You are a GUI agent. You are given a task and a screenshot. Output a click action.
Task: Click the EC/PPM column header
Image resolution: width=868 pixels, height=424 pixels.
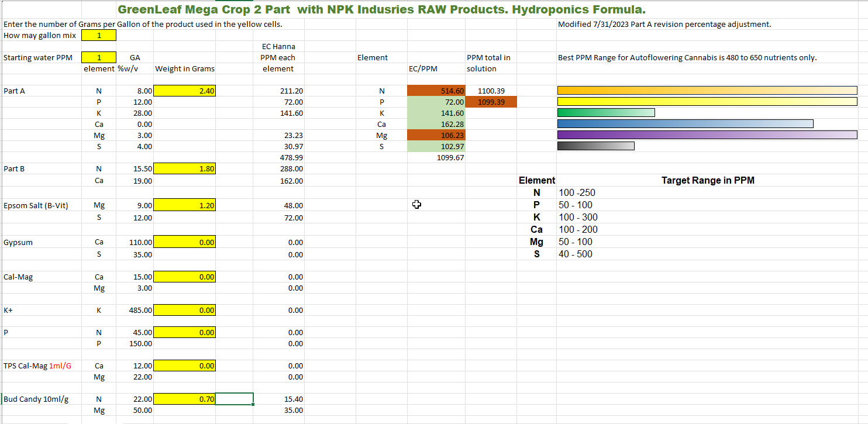[423, 69]
